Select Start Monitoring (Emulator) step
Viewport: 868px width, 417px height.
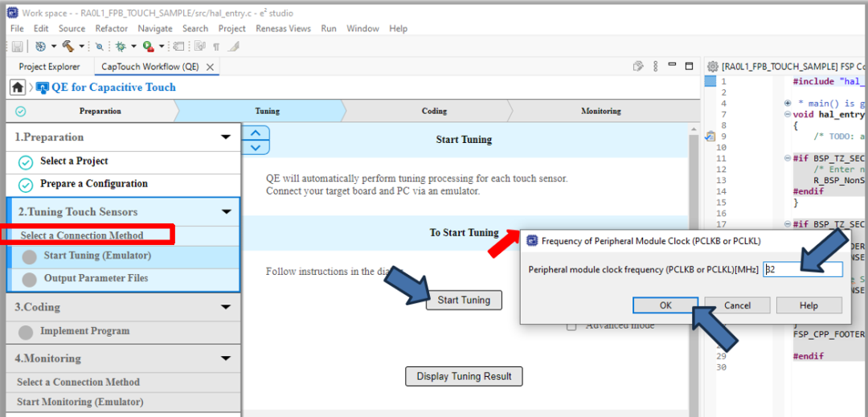click(124, 402)
